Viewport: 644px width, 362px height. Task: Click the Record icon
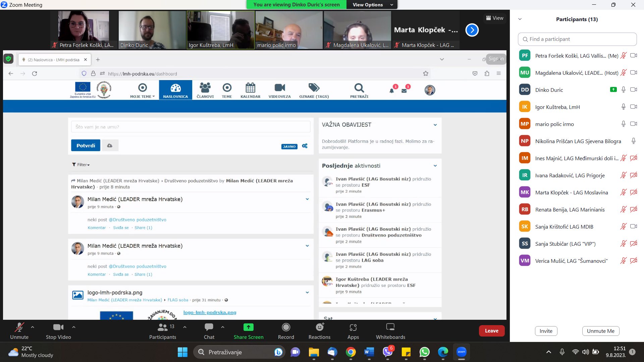point(286,327)
